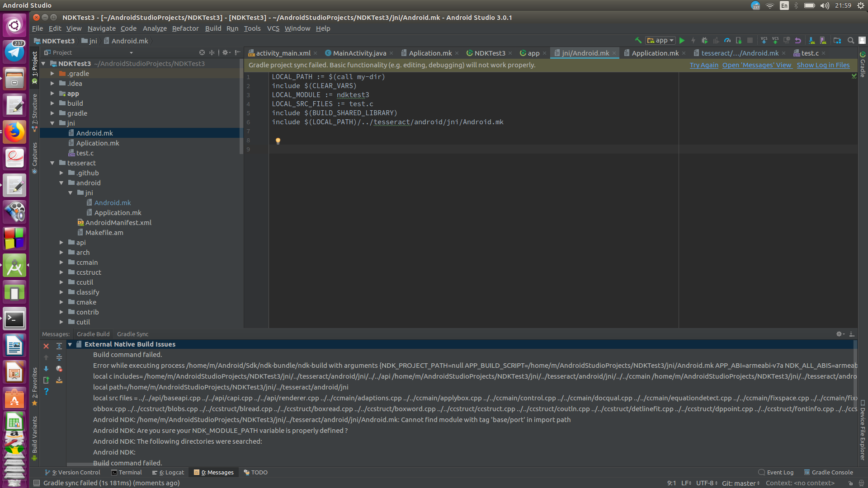868x488 pixels.
Task: Expand the ccmain folder node
Action: point(61,263)
